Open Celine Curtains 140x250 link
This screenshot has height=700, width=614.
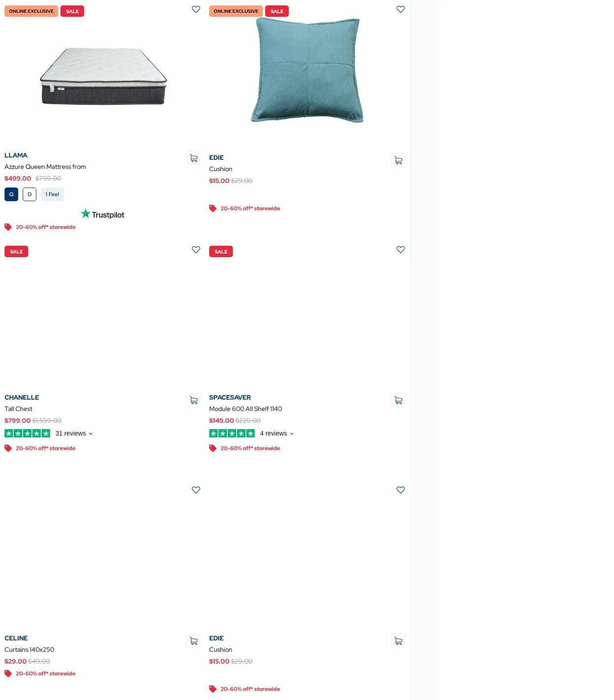click(x=29, y=649)
